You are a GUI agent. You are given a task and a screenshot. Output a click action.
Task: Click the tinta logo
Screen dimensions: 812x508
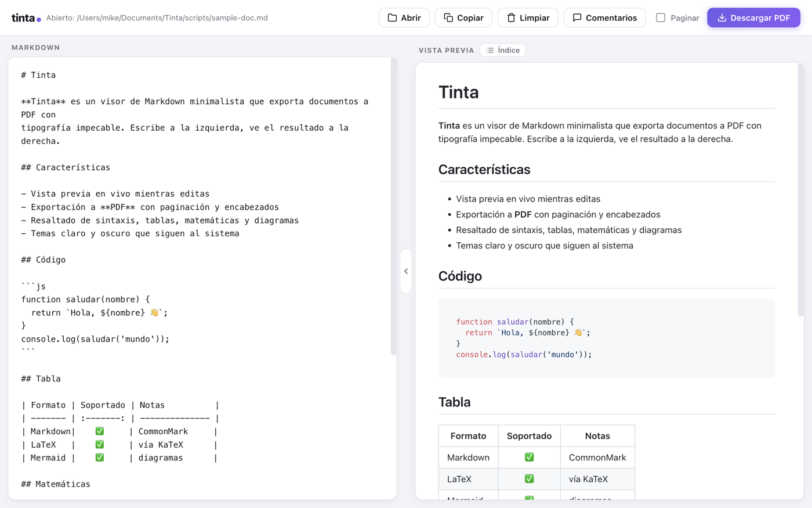[26, 18]
